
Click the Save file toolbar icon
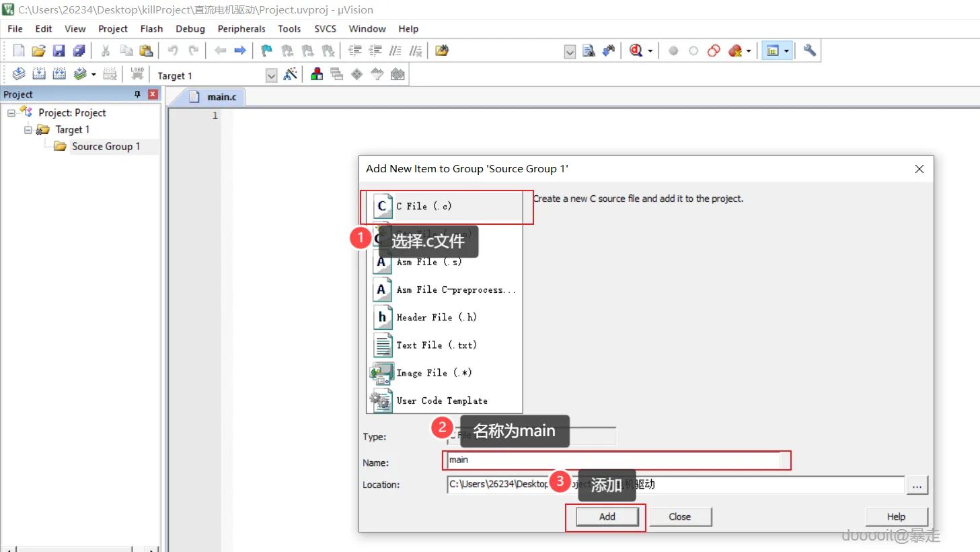(x=59, y=50)
